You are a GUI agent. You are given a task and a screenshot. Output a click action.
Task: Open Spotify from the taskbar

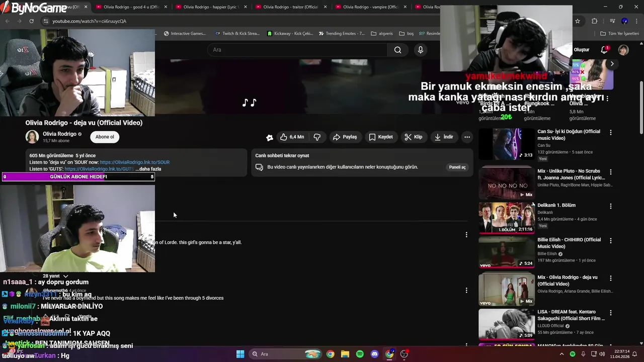(x=360, y=354)
